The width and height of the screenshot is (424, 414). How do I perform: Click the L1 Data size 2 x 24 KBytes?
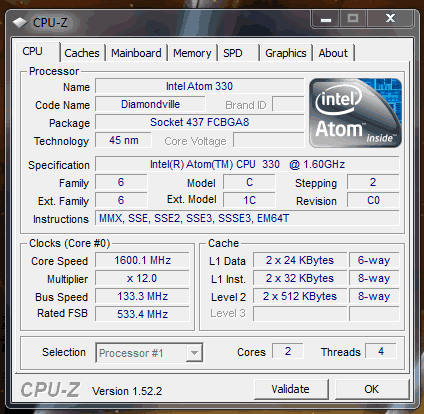tap(300, 260)
